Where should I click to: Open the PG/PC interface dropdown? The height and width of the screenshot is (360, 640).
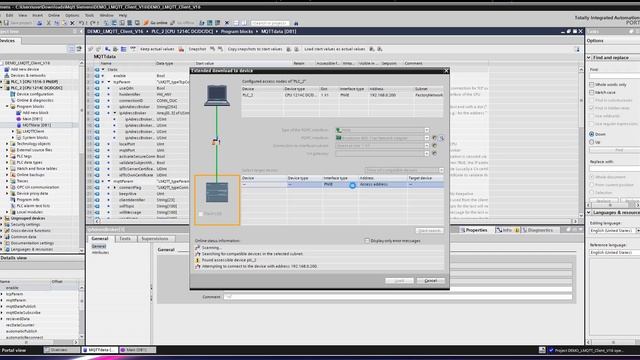tap(427, 138)
